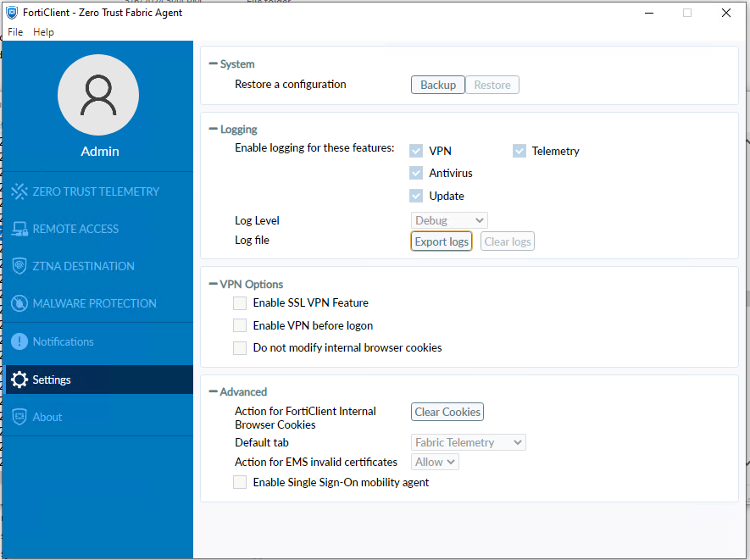Open the About shield icon in sidebar

(x=19, y=417)
